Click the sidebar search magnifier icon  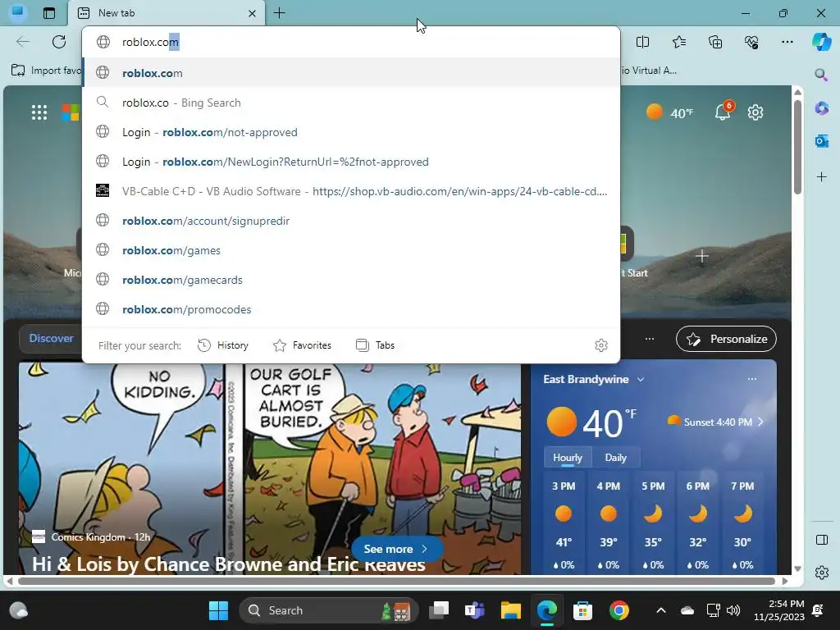click(x=821, y=75)
